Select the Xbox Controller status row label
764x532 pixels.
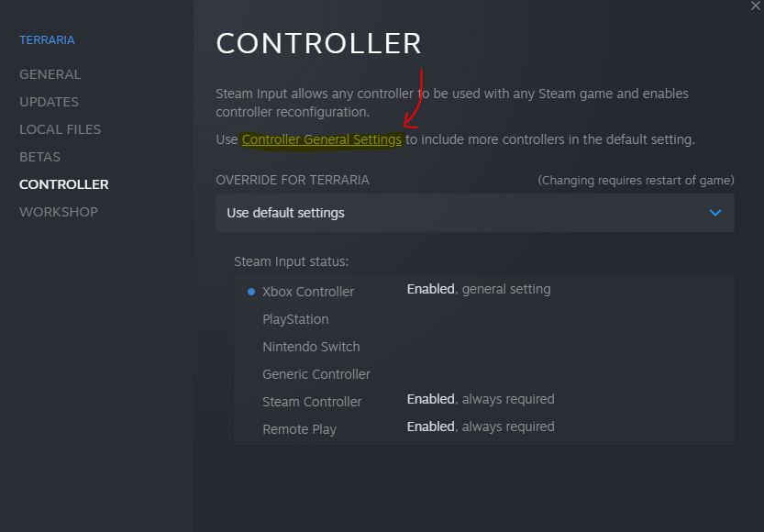308,292
